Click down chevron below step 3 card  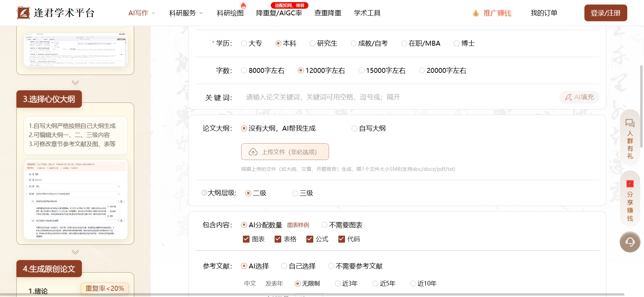click(x=75, y=252)
